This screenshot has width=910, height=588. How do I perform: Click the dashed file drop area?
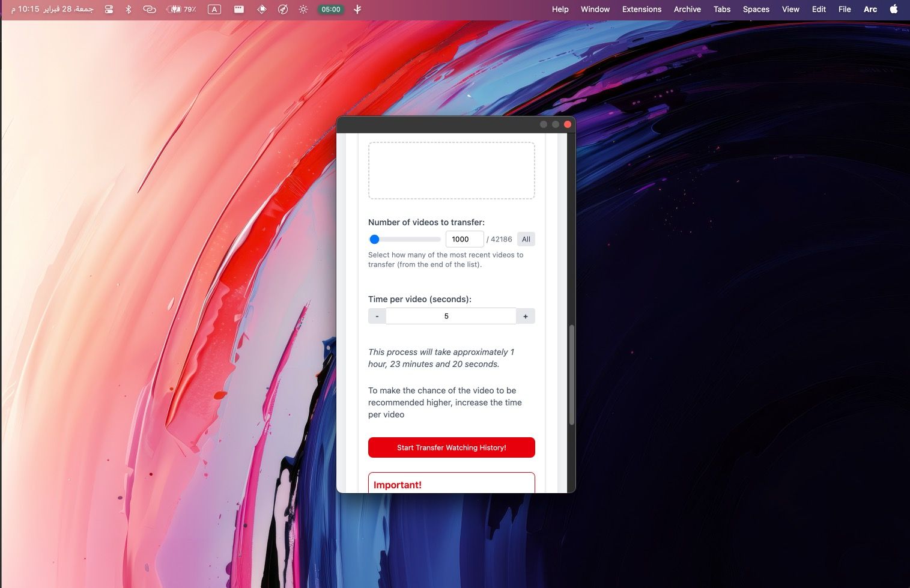point(451,171)
